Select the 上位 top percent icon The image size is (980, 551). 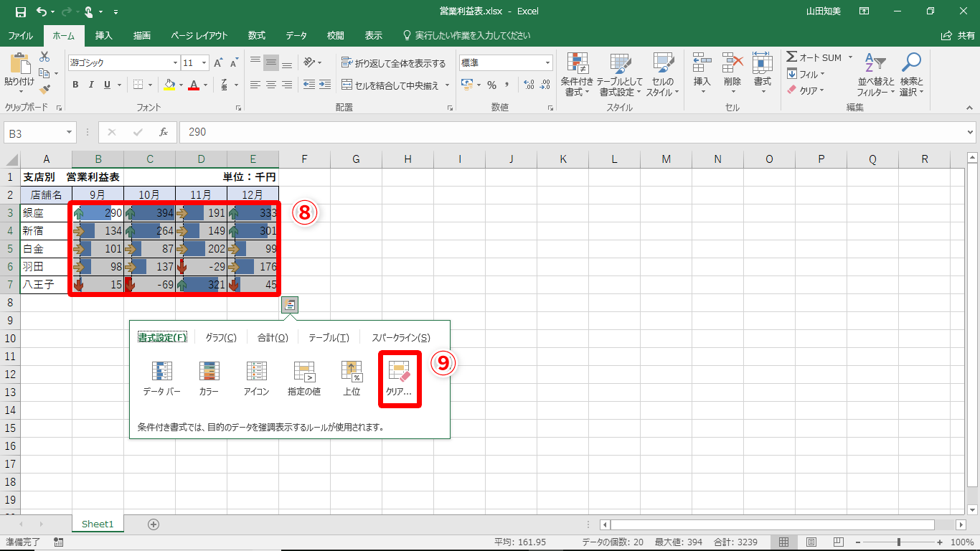click(x=352, y=379)
